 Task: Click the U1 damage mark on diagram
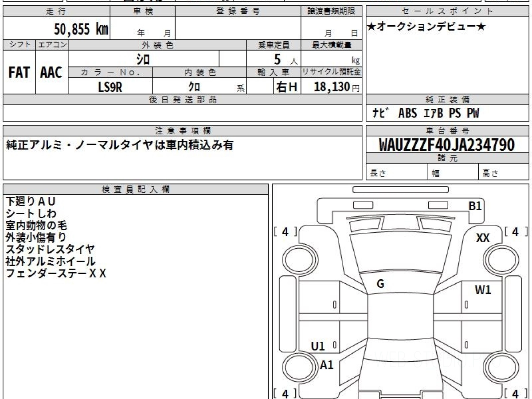[x=318, y=346]
